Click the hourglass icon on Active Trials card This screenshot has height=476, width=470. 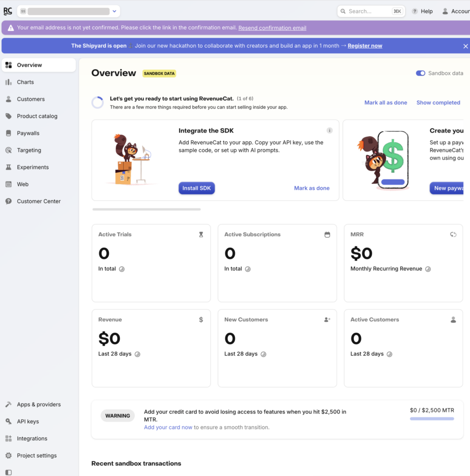pos(201,235)
